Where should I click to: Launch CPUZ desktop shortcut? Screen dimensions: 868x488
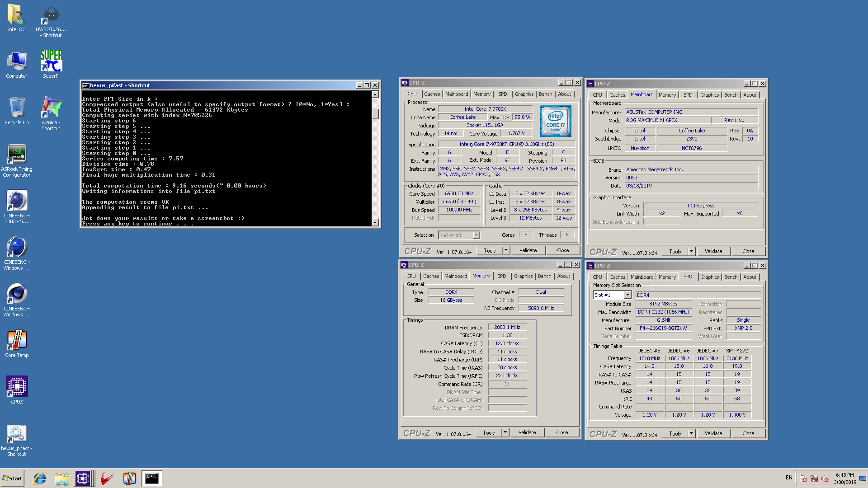tap(17, 390)
